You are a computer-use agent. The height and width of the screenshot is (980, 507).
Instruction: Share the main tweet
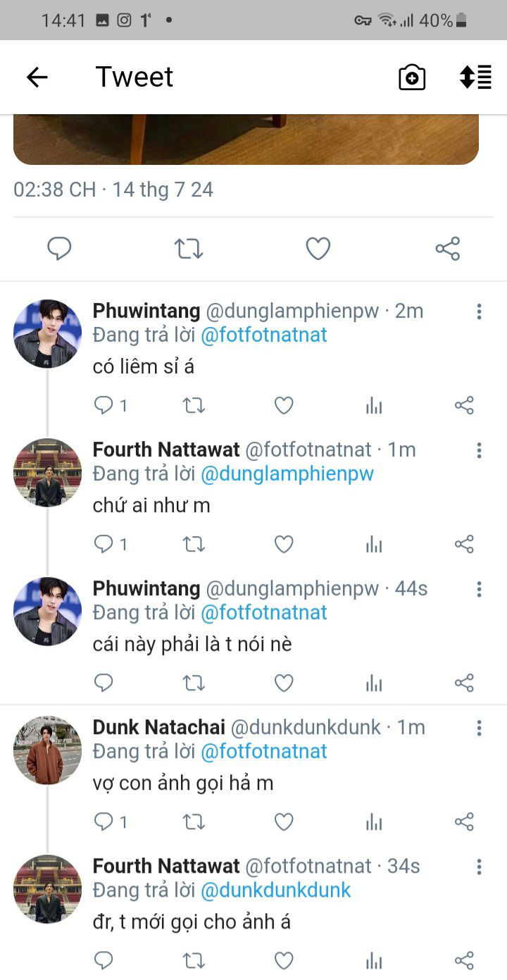pos(448,248)
